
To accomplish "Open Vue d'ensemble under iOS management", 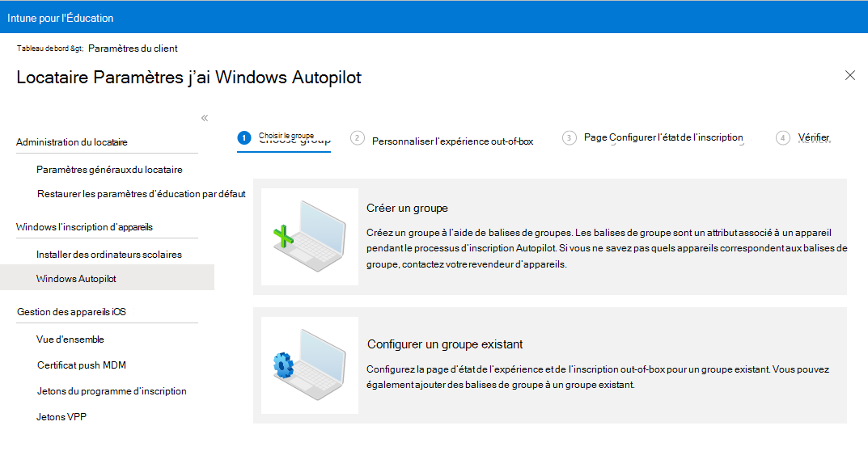I will [70, 339].
